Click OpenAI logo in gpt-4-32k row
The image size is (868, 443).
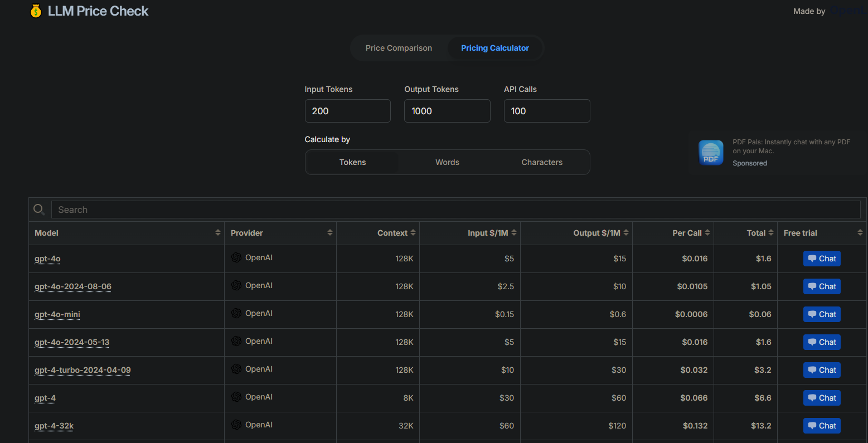click(x=236, y=425)
